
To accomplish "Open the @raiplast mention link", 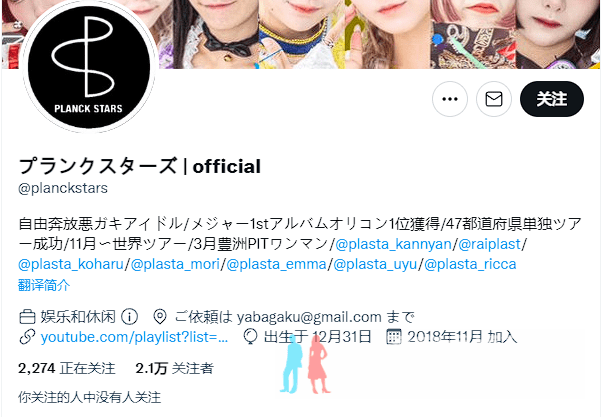I will (x=489, y=244).
